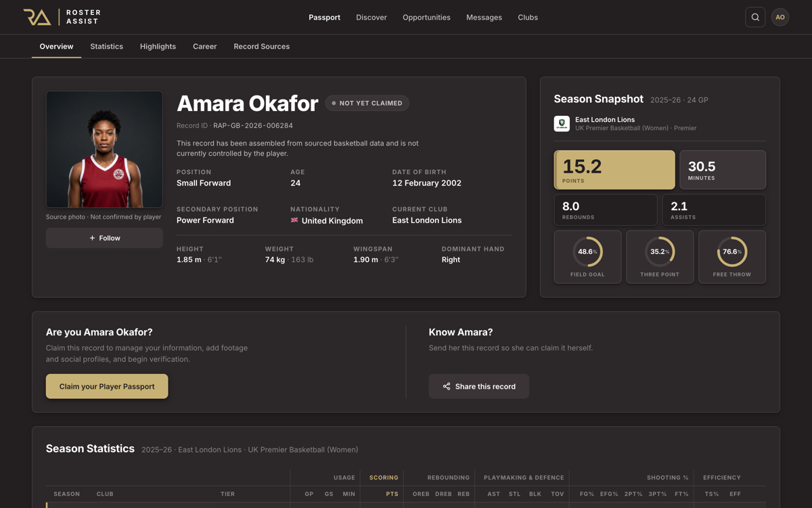Click Claim your Player Passport button
Screen dimensions: 812x508
tap(107, 386)
